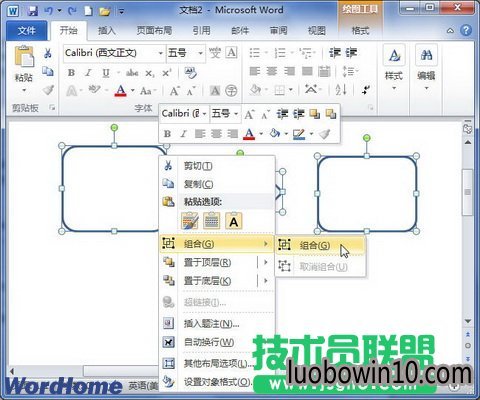
Task: Expand the Paste button dropdown arrow
Action: 24,90
